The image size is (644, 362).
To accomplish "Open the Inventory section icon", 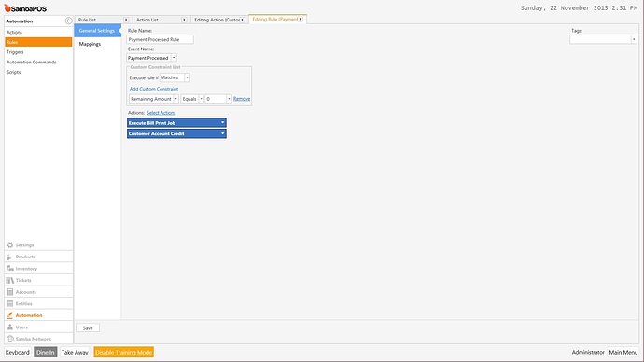I will pos(10,269).
